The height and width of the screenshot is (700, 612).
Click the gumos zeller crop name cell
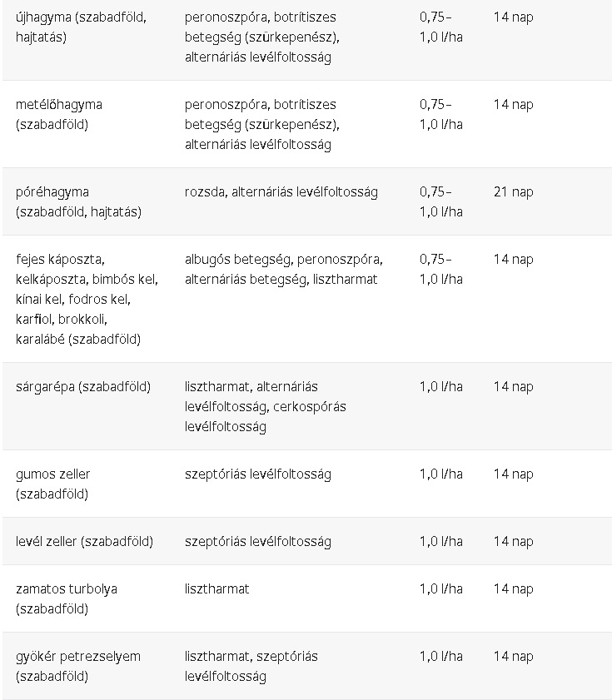click(x=53, y=484)
